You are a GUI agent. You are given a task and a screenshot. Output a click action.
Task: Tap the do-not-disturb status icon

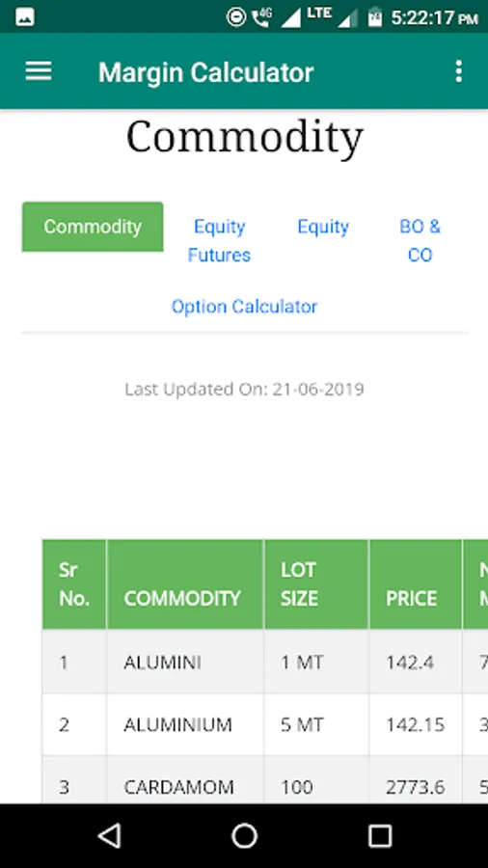pos(235,17)
